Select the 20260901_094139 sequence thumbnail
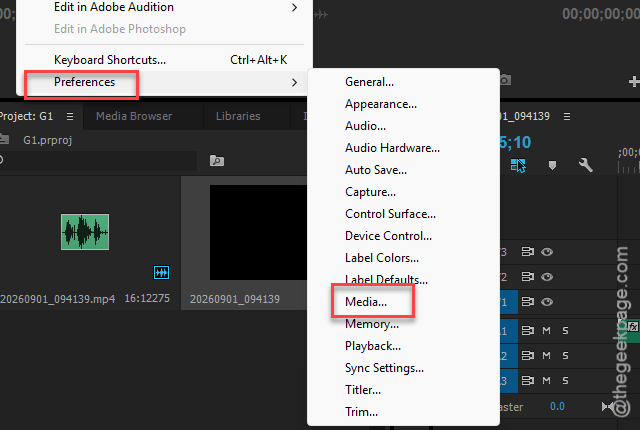This screenshot has height=430, width=640. 258,233
